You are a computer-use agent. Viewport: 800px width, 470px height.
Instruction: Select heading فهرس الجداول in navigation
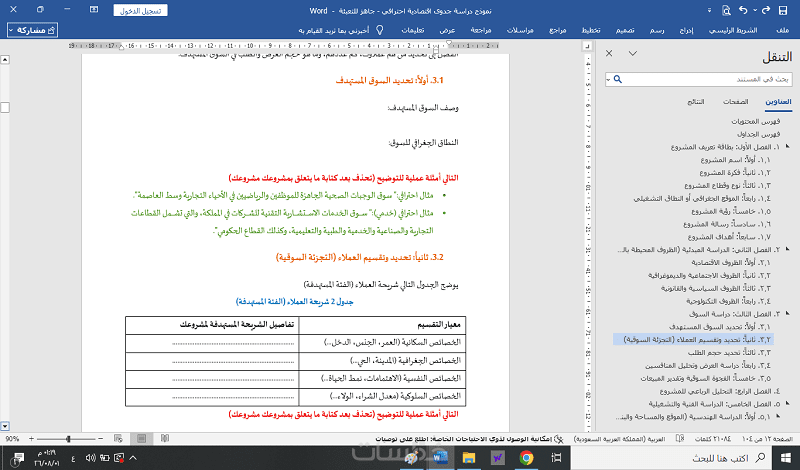[x=759, y=134]
